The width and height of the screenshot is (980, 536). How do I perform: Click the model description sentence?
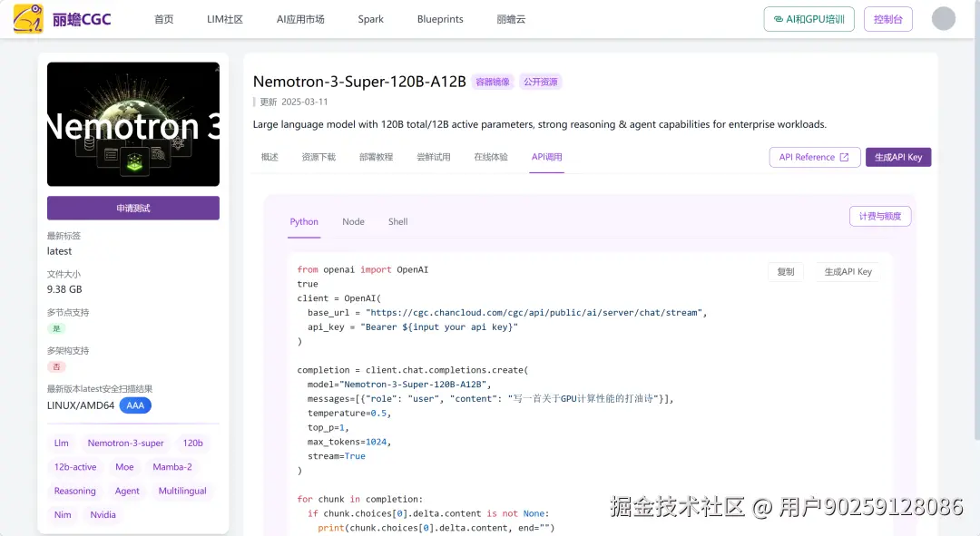(539, 124)
